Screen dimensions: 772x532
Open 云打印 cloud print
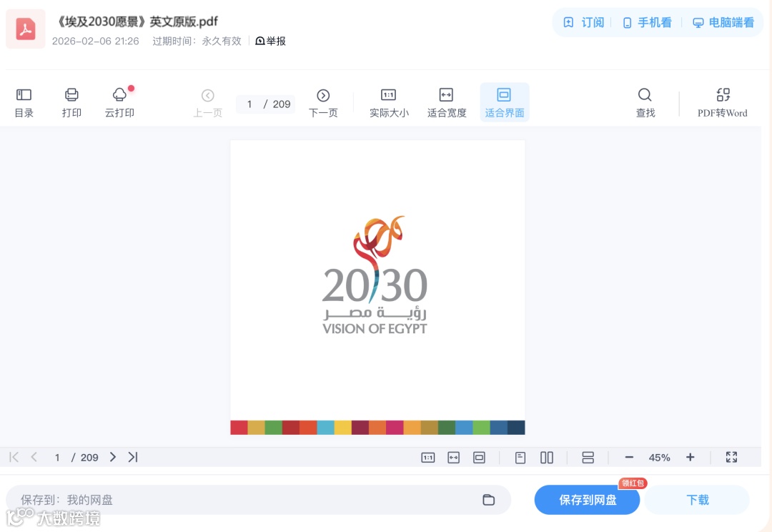(119, 102)
